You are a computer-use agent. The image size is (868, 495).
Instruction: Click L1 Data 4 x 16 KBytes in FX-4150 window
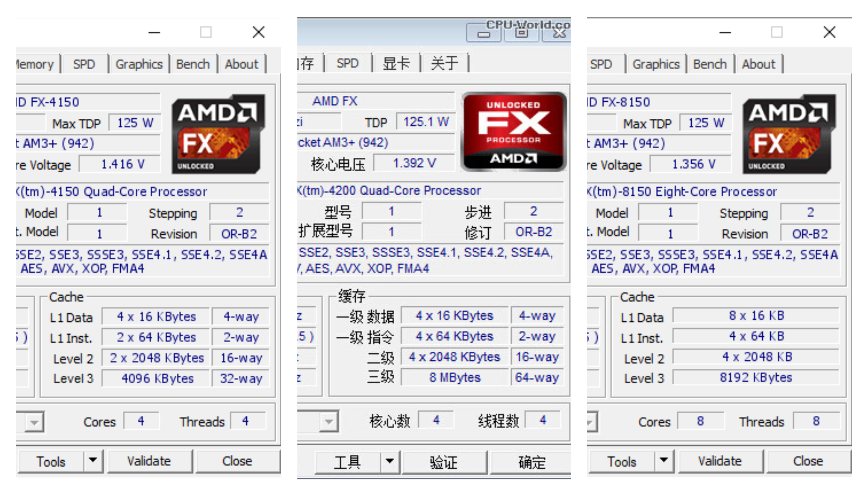[x=156, y=316]
